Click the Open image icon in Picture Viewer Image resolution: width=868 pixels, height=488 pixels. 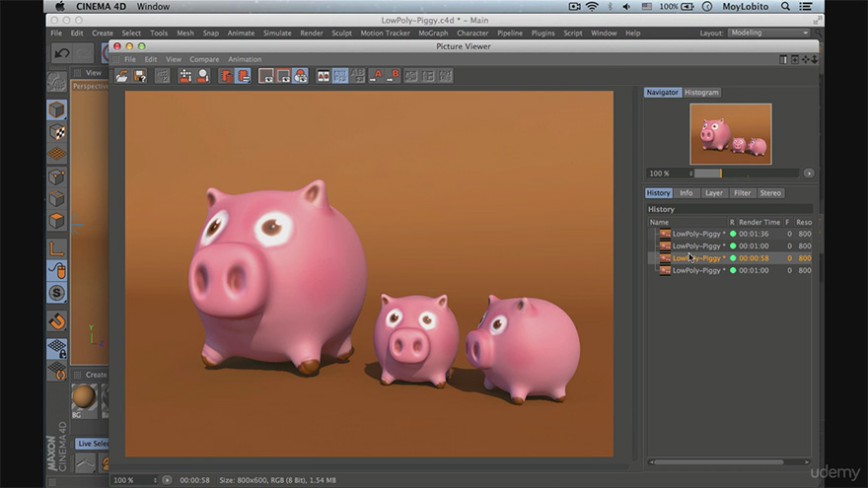[x=121, y=76]
